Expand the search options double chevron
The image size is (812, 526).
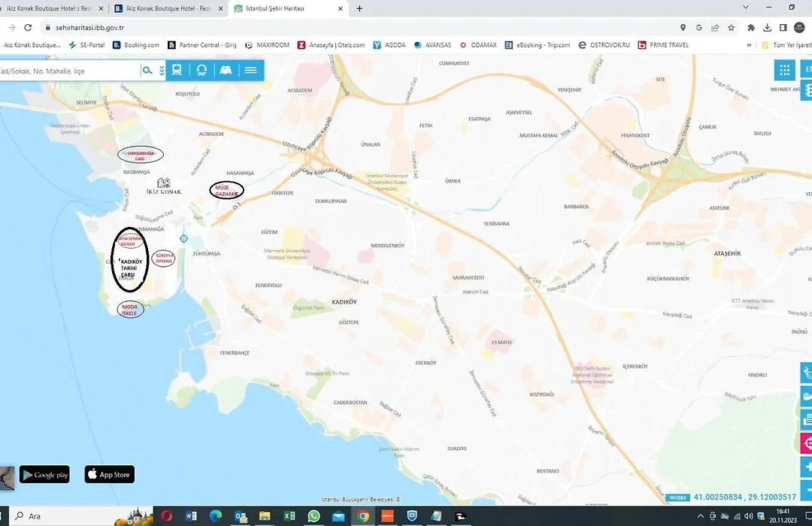[161, 71]
